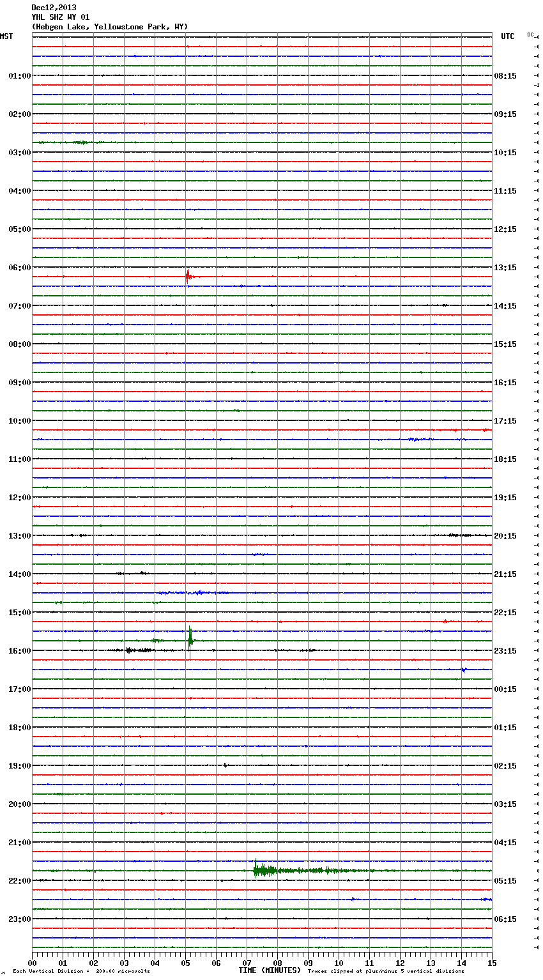Click UTC time label '13:15'

point(505,268)
